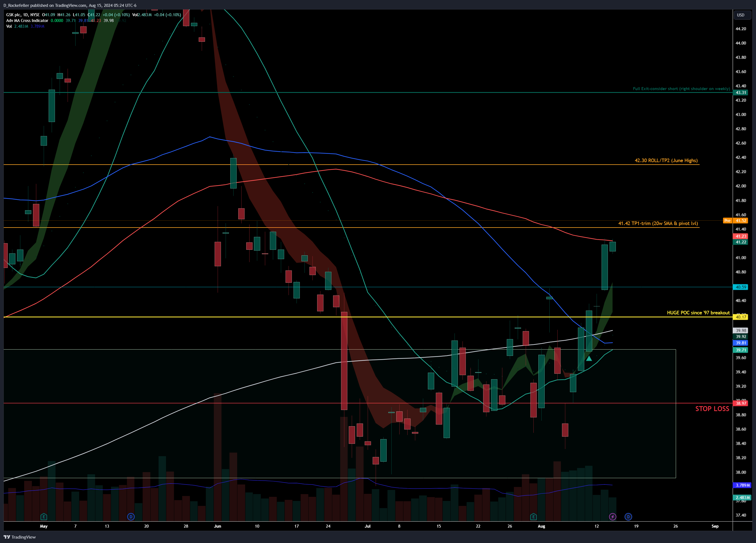
Task: Click the latest green candle near 41.22
Action: pos(613,247)
